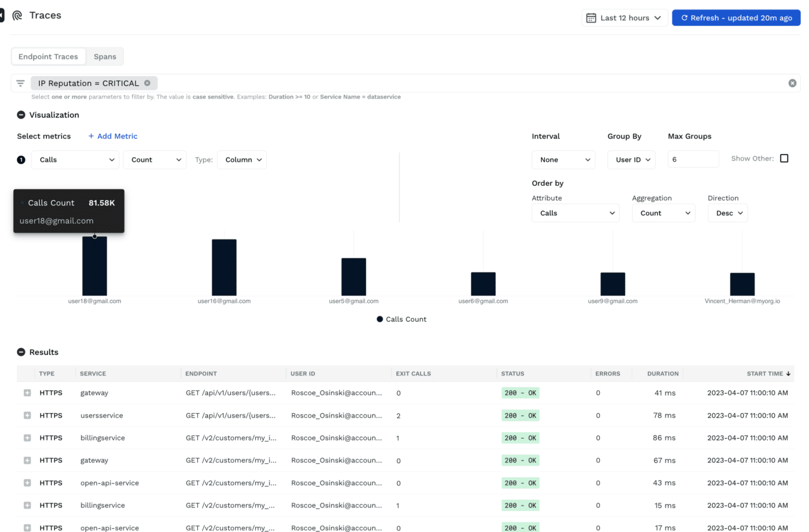
Task: Click the dark app icon in the top-left corner
Action: [x=4, y=15]
